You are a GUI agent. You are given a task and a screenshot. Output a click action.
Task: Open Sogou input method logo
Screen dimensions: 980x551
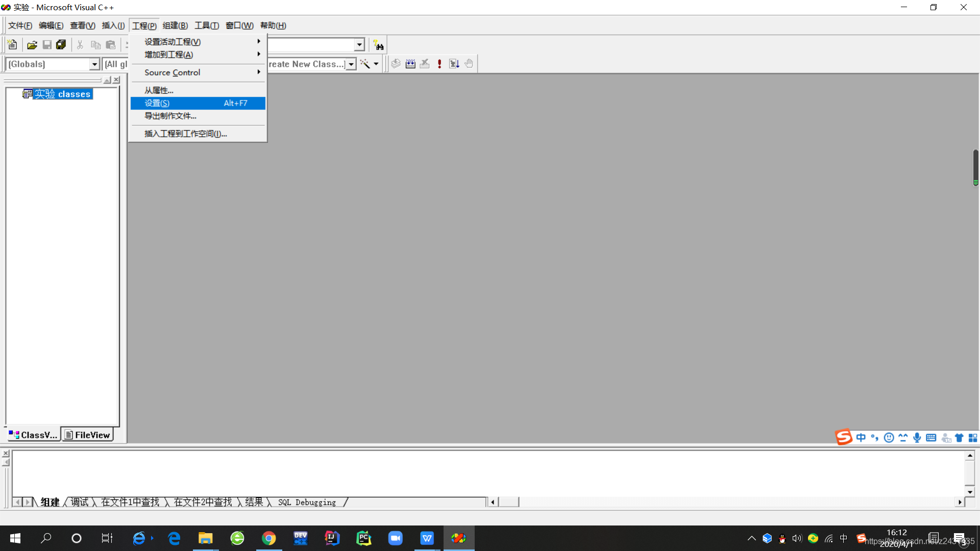click(844, 437)
